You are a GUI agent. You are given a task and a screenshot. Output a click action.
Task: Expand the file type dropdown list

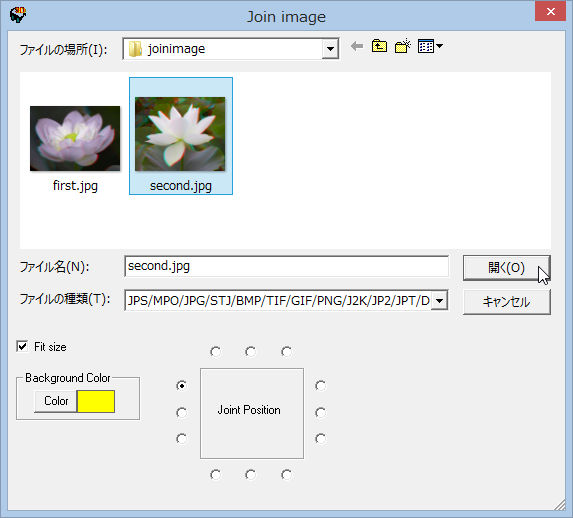click(x=439, y=301)
